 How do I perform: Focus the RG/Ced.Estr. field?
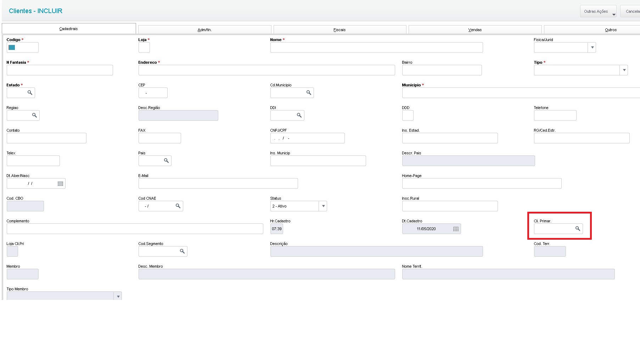click(x=582, y=138)
